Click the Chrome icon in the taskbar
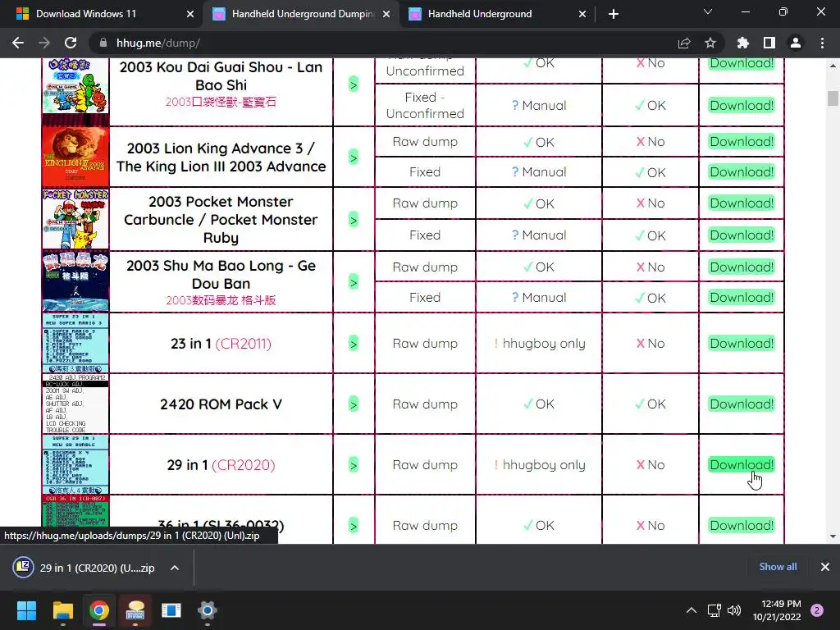 click(x=99, y=610)
